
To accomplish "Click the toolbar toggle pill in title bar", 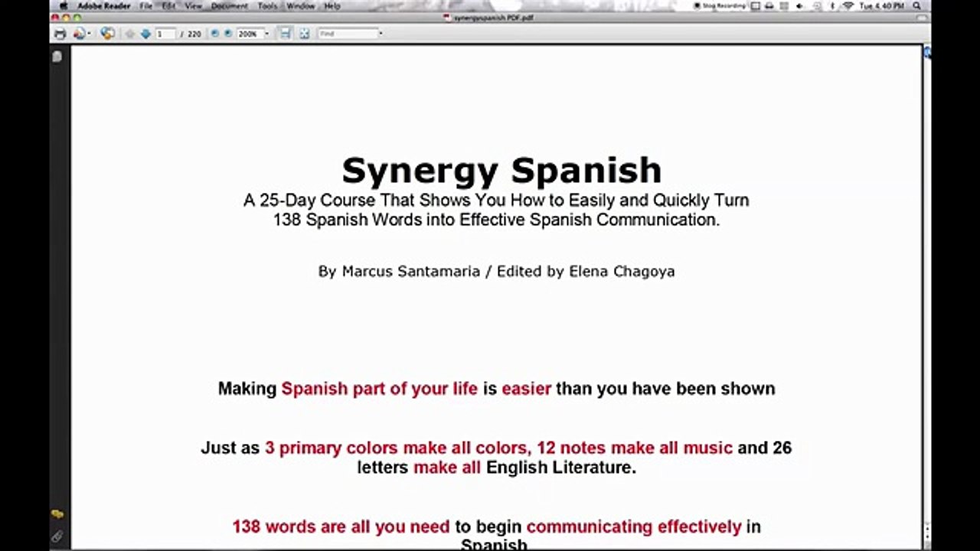I will [922, 18].
